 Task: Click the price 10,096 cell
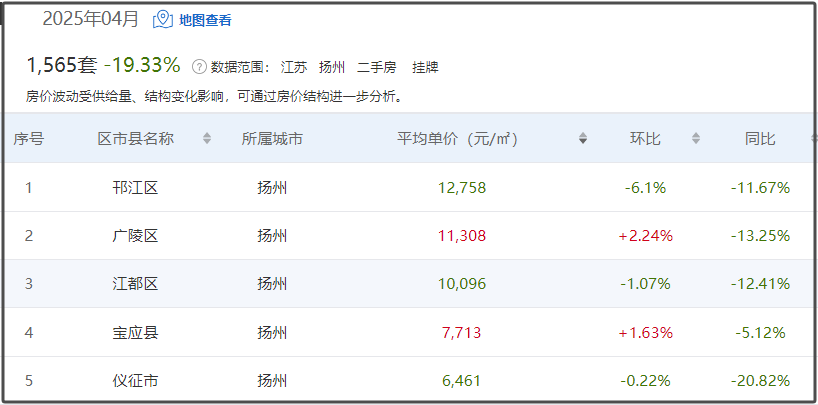tap(462, 284)
